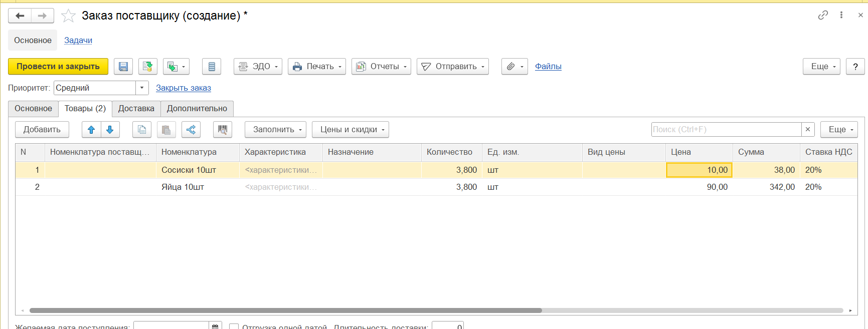Screen dimensions: 868x329
Task: Open the Печать dropdown menu
Action: 317,67
